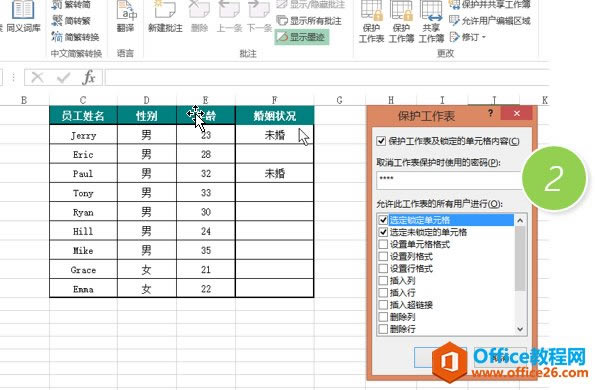
Task: Enable 设置列格式 permission
Action: (383, 256)
